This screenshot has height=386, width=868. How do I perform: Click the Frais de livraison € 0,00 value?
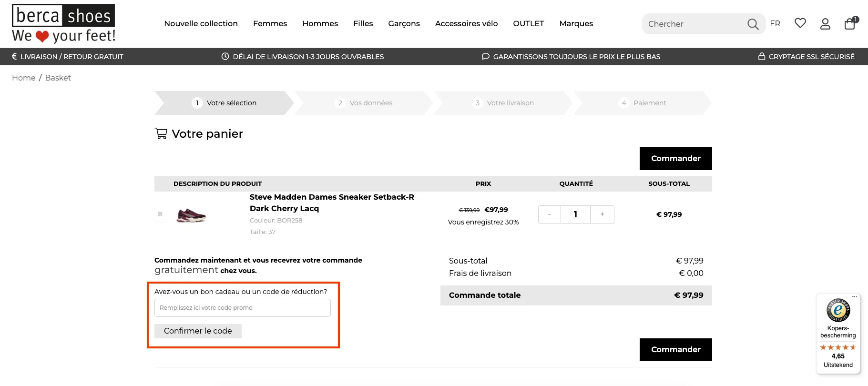pos(691,273)
